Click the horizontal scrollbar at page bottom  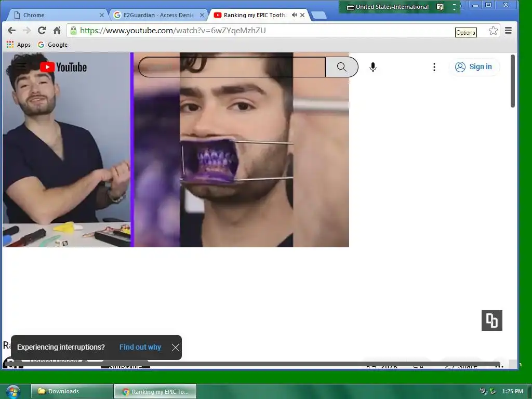click(252, 364)
